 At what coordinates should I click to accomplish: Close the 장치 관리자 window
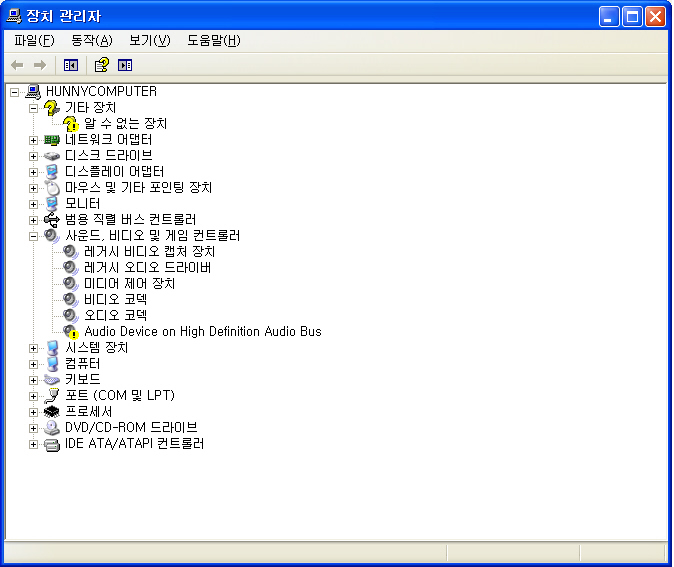tap(656, 17)
